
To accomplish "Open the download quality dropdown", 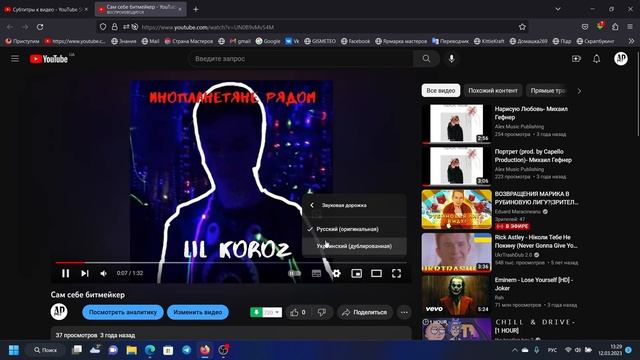I will (x=272, y=312).
